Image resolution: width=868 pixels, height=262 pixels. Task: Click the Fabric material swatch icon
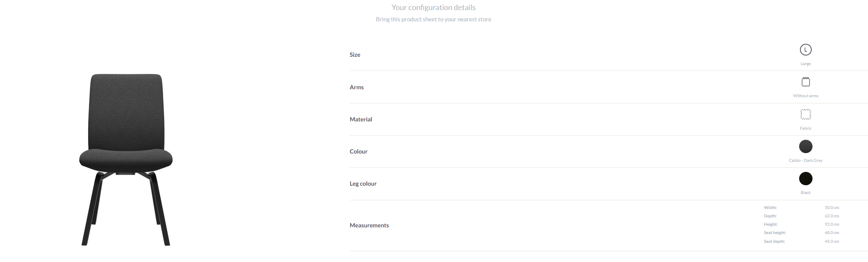[805, 114]
